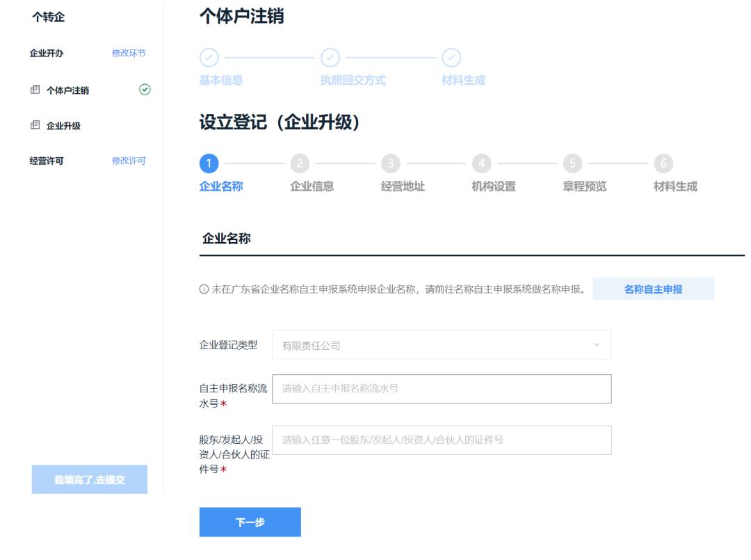This screenshot has height=560, width=751.
Task: Select step 1 企业名称 circle
Action: click(209, 163)
